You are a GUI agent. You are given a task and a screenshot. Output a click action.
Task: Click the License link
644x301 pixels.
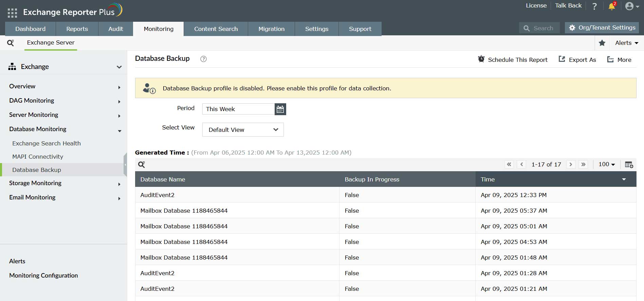[x=536, y=5]
